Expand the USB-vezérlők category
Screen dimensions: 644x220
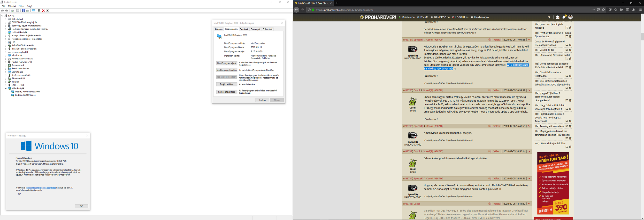point(6,85)
